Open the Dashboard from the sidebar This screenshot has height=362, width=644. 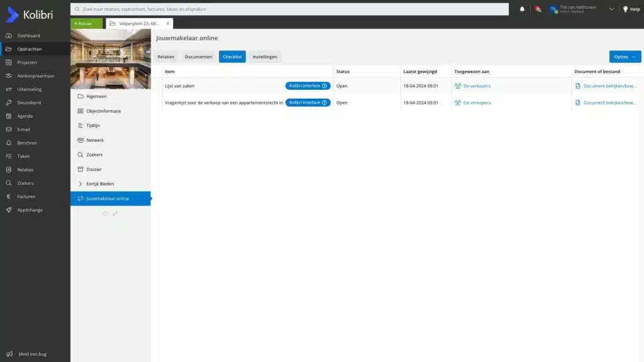point(28,35)
